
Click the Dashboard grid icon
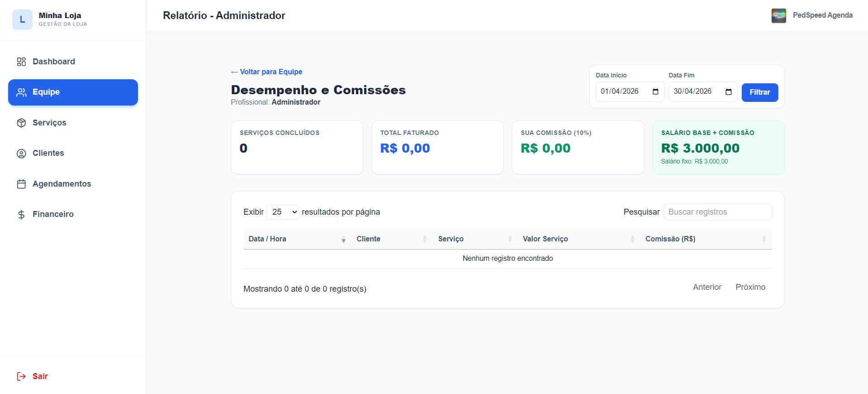(x=21, y=62)
